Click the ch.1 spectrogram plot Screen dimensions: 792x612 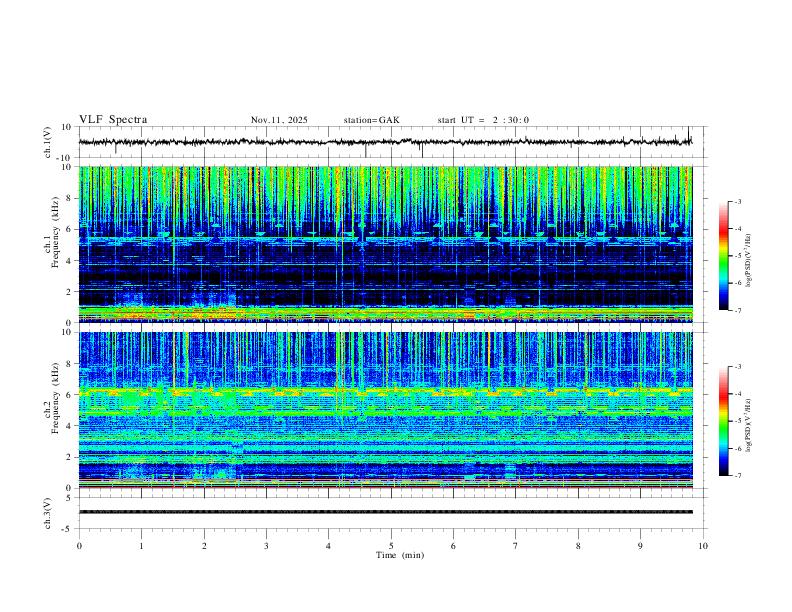coord(386,244)
